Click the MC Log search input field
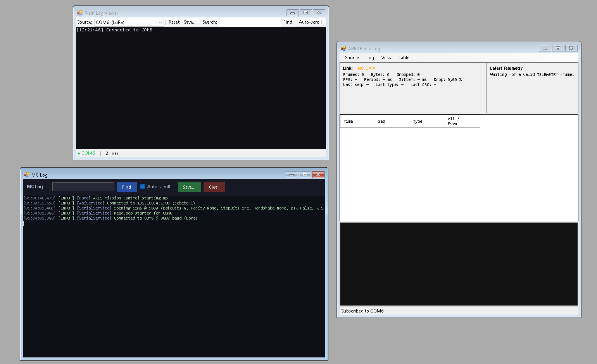 83,187
